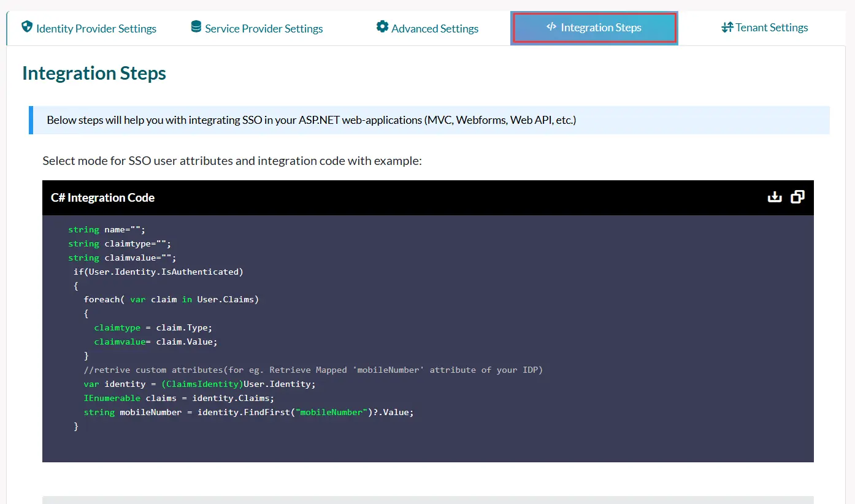Click the Integration Steps page heading

coord(94,72)
